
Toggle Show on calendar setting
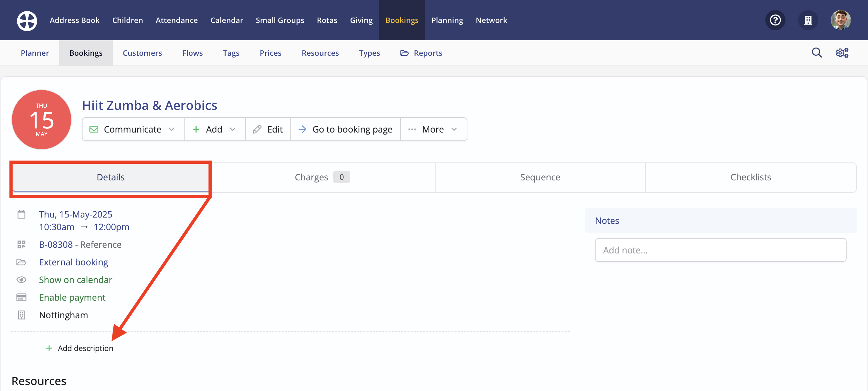coord(76,280)
